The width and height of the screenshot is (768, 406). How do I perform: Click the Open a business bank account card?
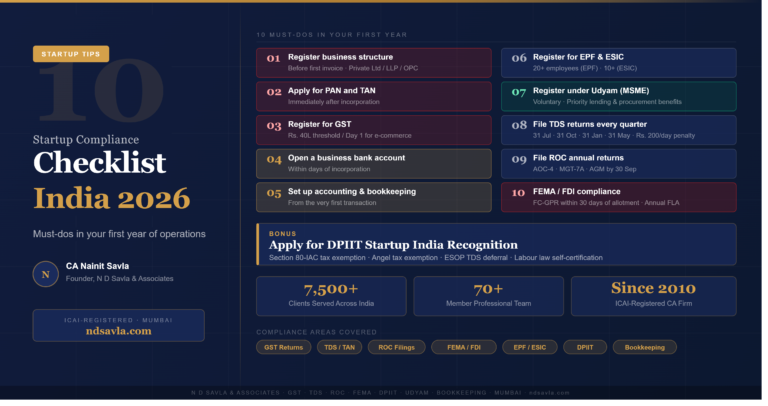374,164
